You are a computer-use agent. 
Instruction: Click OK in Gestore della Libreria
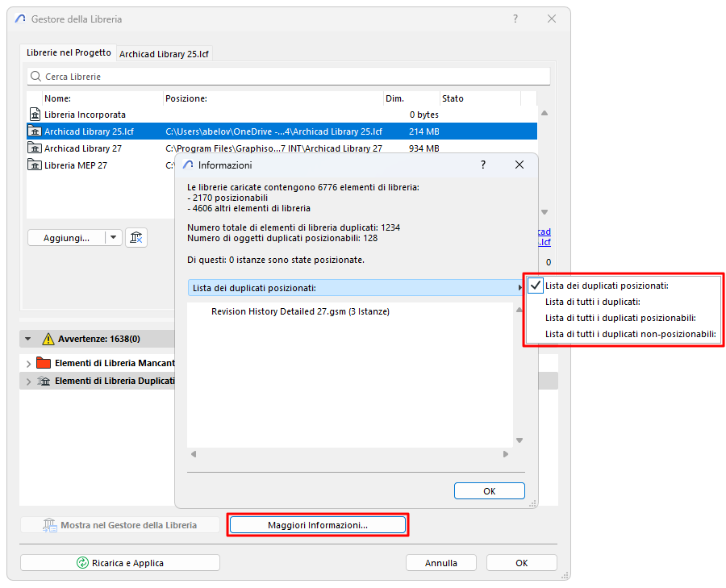pos(522,562)
